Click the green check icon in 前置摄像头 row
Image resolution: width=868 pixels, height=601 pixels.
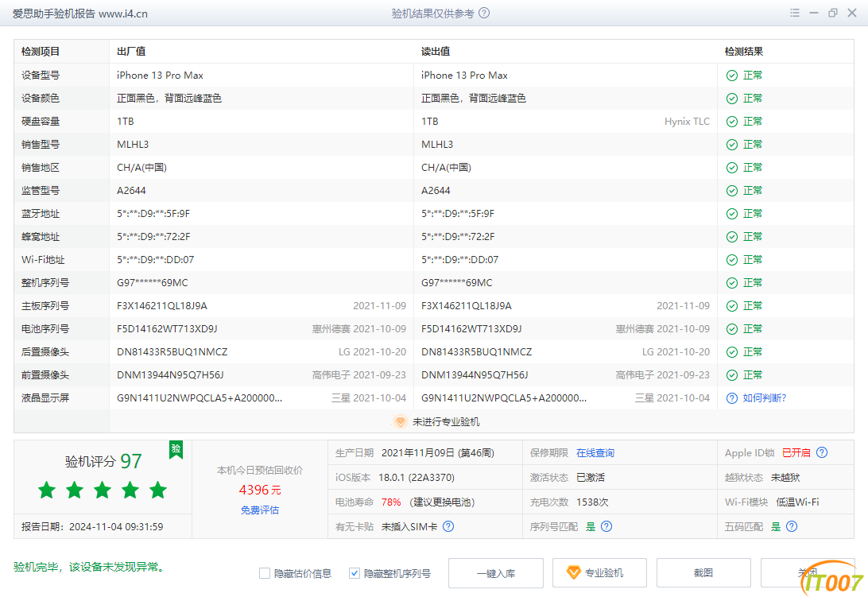point(732,374)
